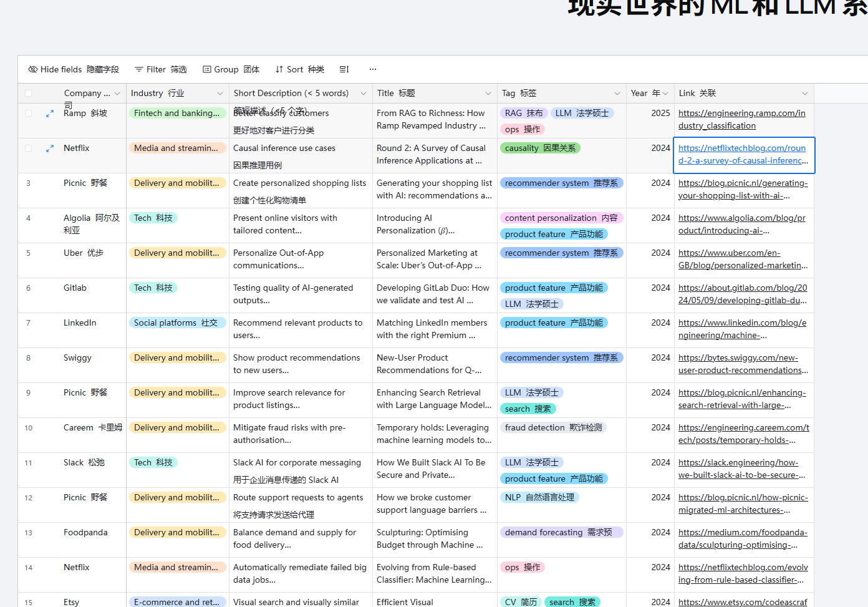Screen dimensions: 868x607
Task: Open the uber.com personalized-marketing link
Action: [x=743, y=259]
